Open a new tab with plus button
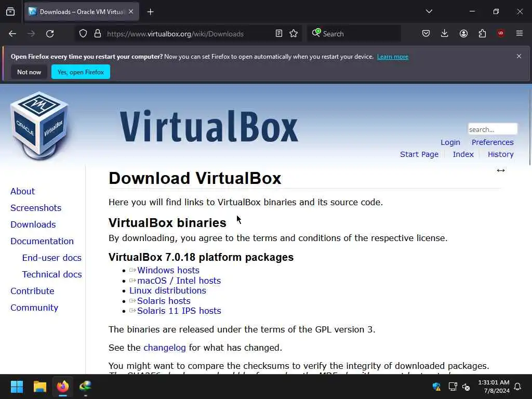The image size is (532, 399). point(150,12)
